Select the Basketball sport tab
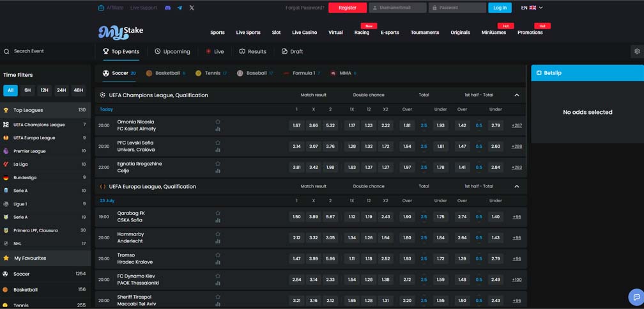The height and width of the screenshot is (309, 644). [x=165, y=73]
